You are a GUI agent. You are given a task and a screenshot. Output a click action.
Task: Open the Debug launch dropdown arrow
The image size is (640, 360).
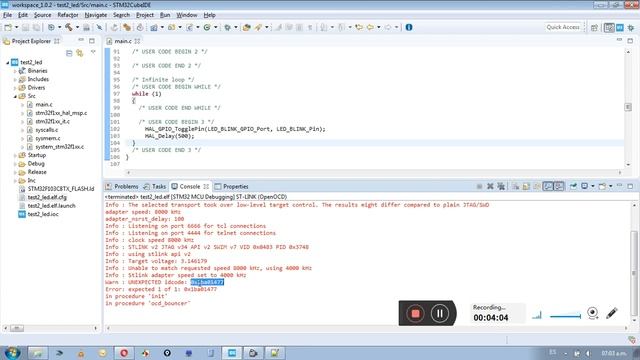tap(236, 27)
